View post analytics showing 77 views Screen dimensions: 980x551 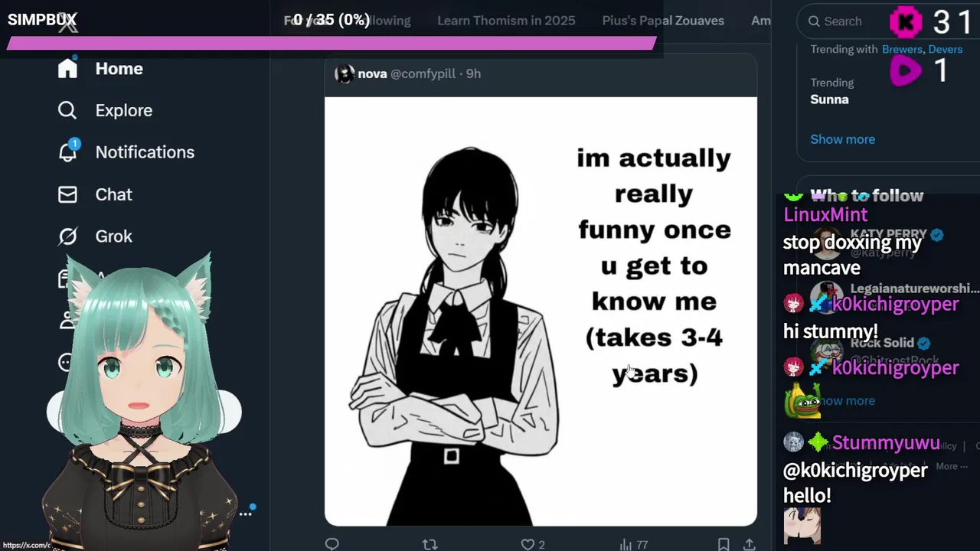633,544
